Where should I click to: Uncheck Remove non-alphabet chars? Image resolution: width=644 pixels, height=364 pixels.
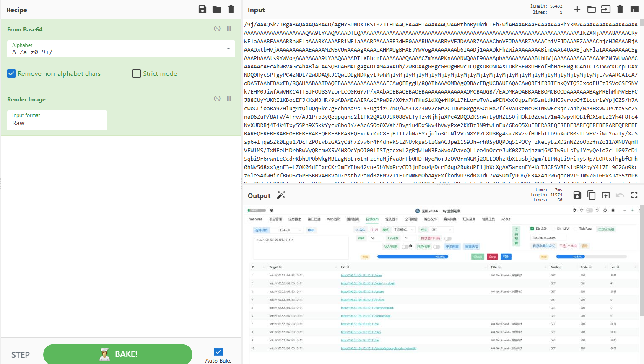(11, 73)
